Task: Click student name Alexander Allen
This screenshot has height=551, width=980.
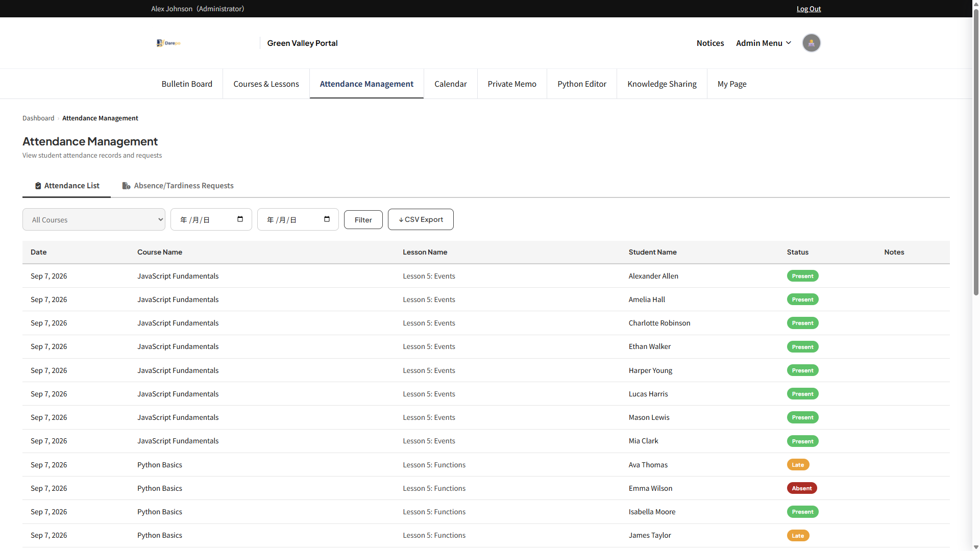Action: [653, 276]
